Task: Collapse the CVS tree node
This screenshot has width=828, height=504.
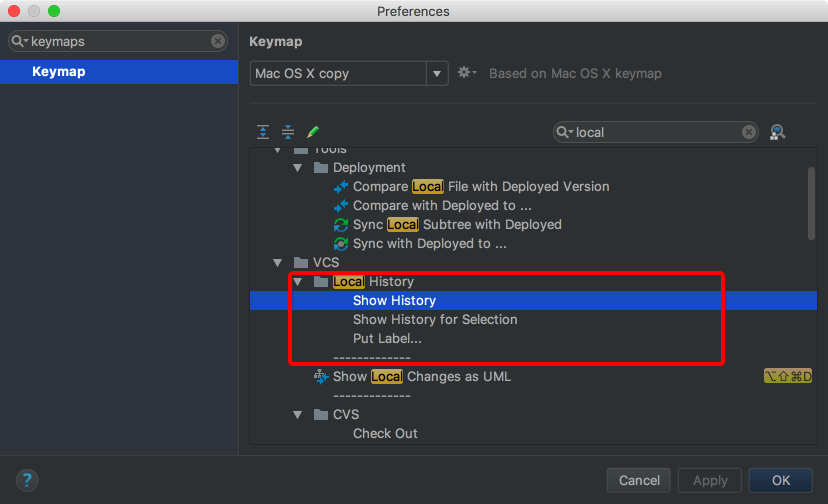Action: tap(298, 415)
